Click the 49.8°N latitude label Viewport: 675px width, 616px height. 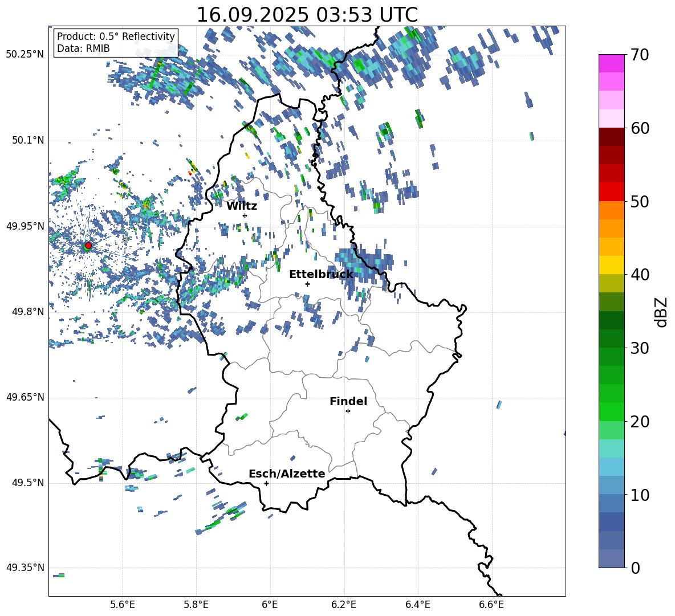coord(27,312)
